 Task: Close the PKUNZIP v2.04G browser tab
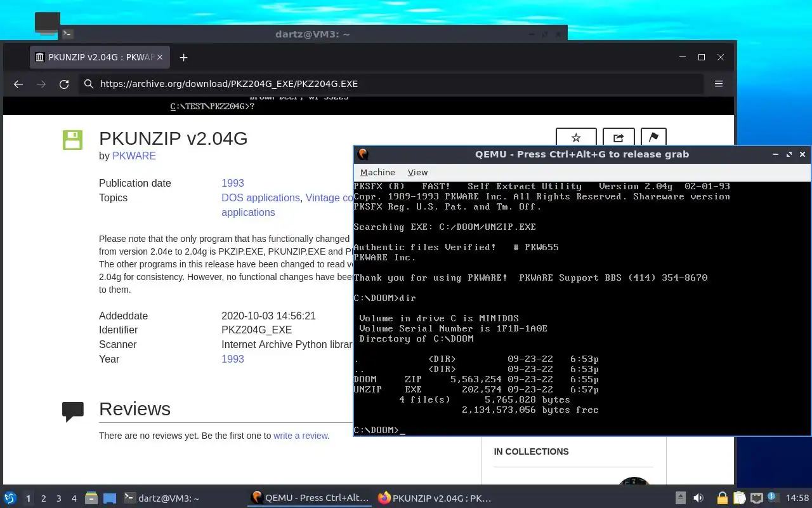pyautogui.click(x=160, y=57)
